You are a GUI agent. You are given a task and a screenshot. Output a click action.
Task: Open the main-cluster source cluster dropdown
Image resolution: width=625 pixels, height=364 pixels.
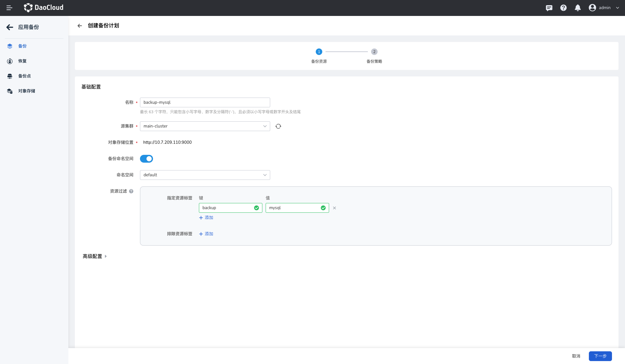(x=205, y=126)
